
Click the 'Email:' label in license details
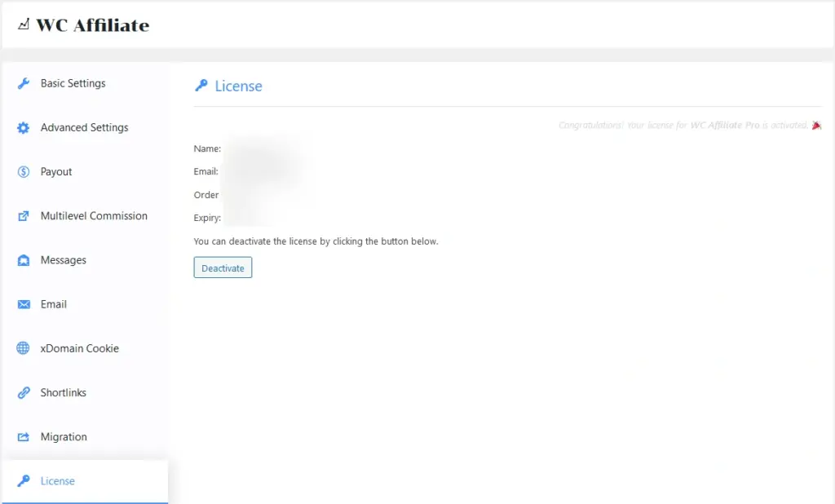point(206,171)
